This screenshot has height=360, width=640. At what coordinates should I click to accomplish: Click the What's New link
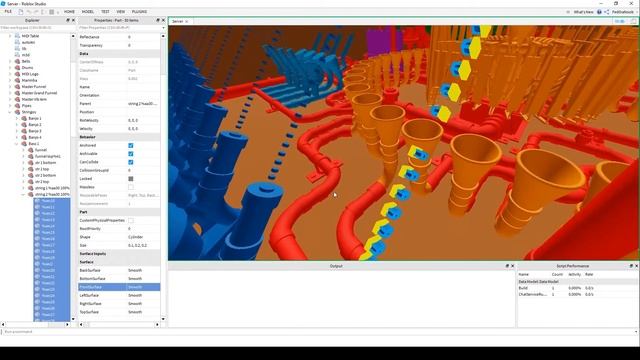click(x=584, y=12)
